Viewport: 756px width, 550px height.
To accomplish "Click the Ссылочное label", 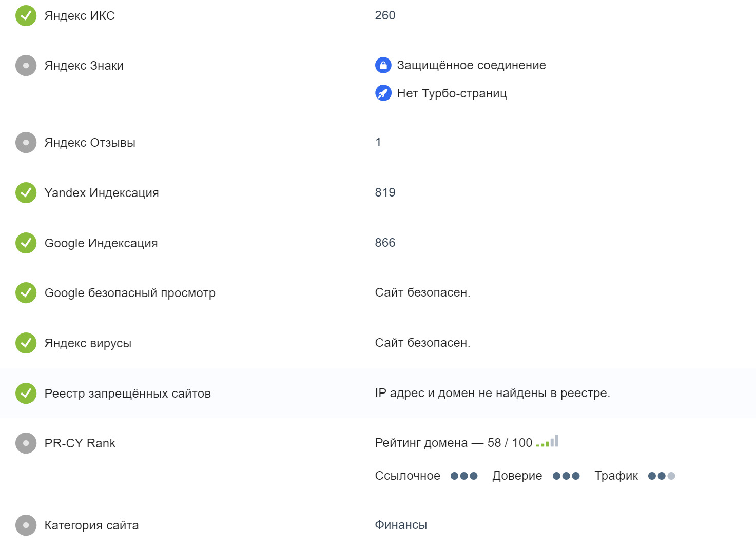I will tap(408, 476).
